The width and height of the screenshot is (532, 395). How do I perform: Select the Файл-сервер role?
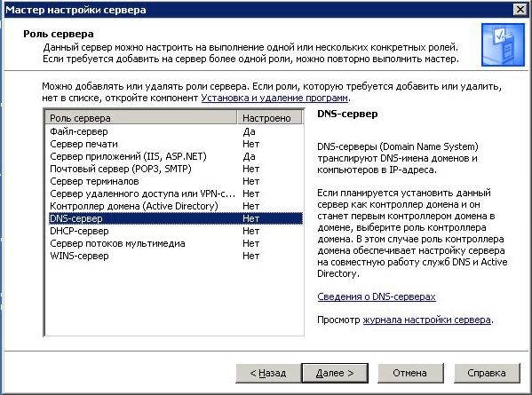pos(175,131)
